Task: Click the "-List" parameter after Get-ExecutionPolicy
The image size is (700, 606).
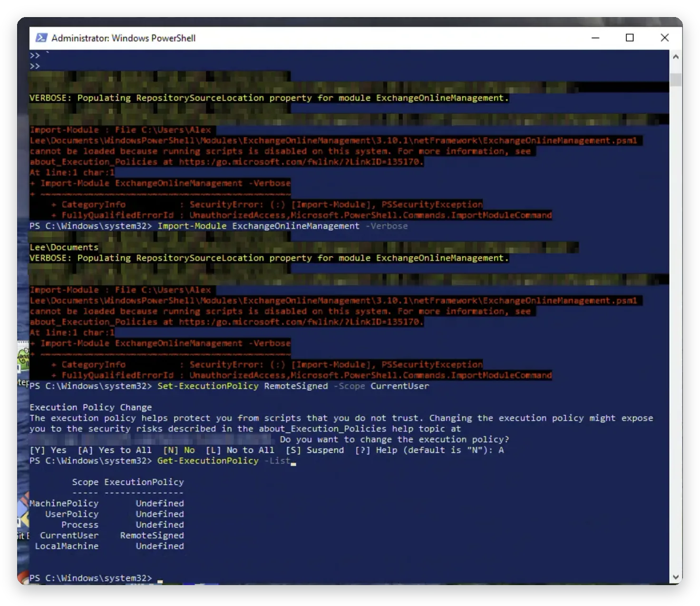Action: [x=277, y=460]
